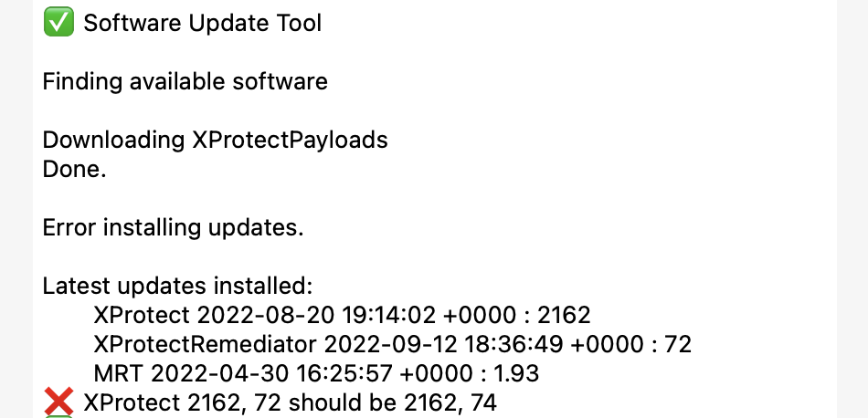This screenshot has width=868, height=418.
Task: Click the word 'Downloading'
Action: click(x=114, y=140)
